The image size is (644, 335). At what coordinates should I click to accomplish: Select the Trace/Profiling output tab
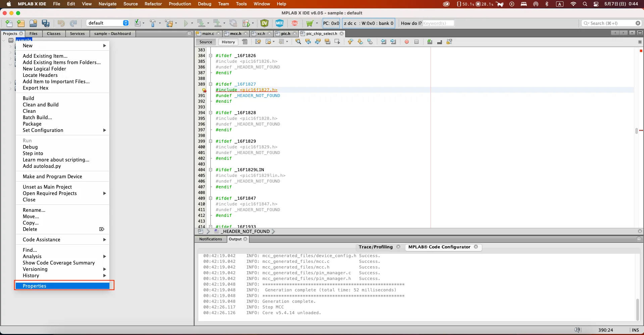[376, 247]
